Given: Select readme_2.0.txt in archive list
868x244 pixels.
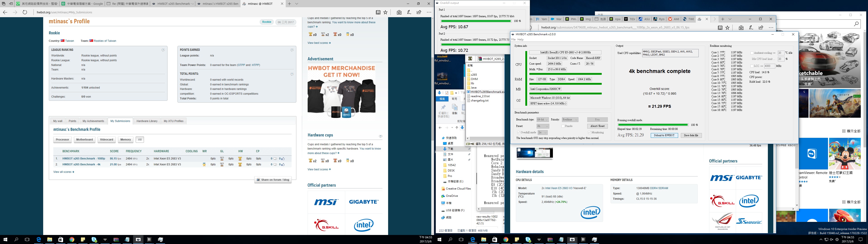Looking at the screenshot, I should [478, 96].
